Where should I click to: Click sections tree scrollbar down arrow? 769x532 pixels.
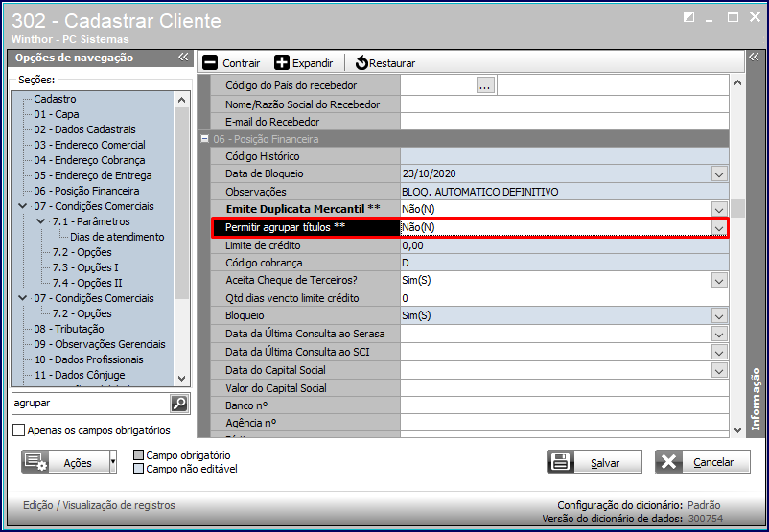coord(181,378)
